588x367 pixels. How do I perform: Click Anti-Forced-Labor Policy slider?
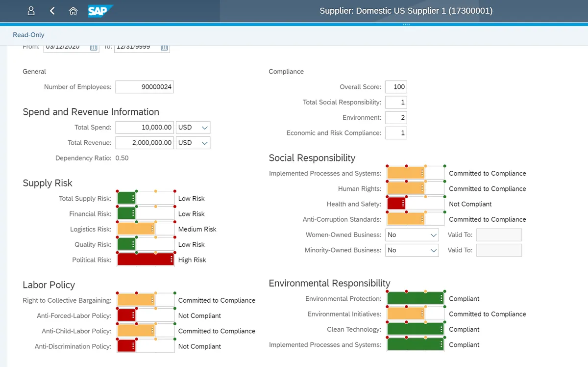point(146,315)
